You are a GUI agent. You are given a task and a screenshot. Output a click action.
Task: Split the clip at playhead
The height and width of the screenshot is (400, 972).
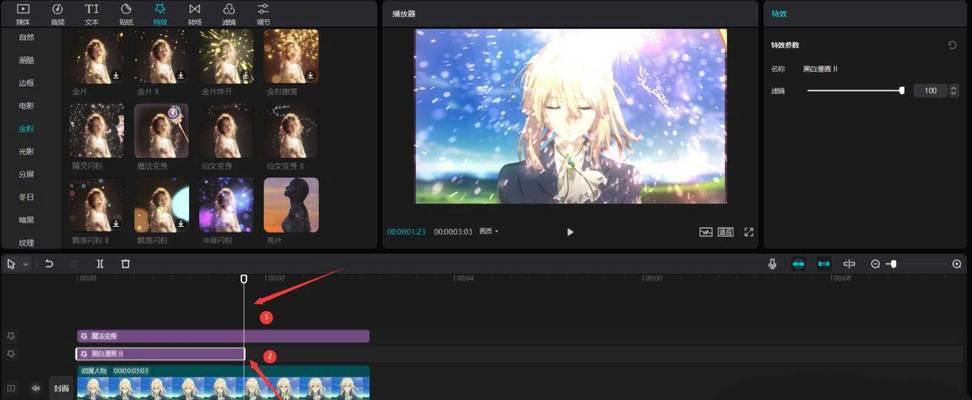point(100,264)
